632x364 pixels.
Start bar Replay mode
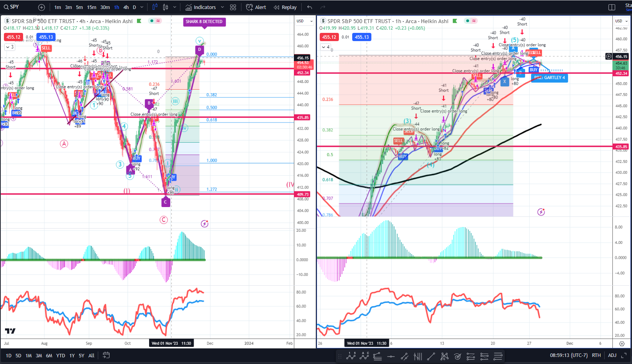click(x=285, y=7)
